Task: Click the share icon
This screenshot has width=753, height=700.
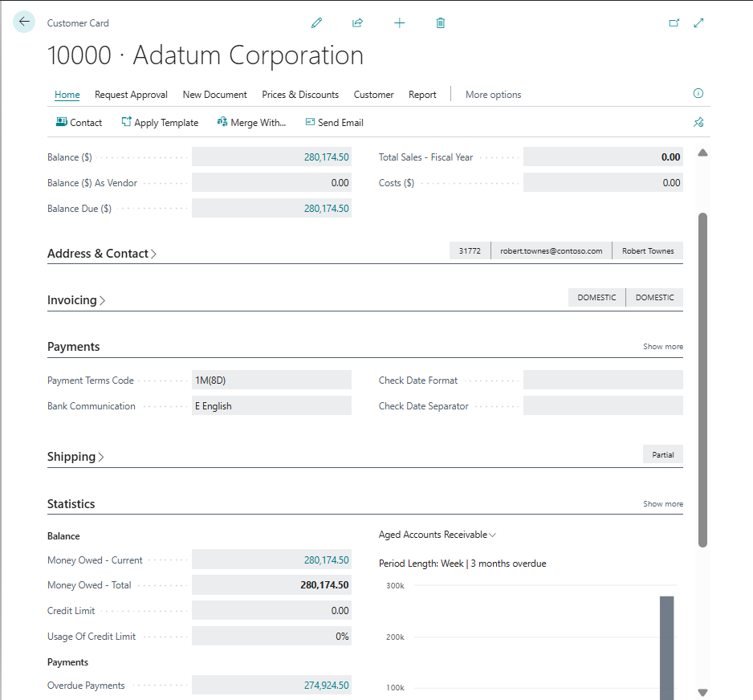Action: [357, 22]
